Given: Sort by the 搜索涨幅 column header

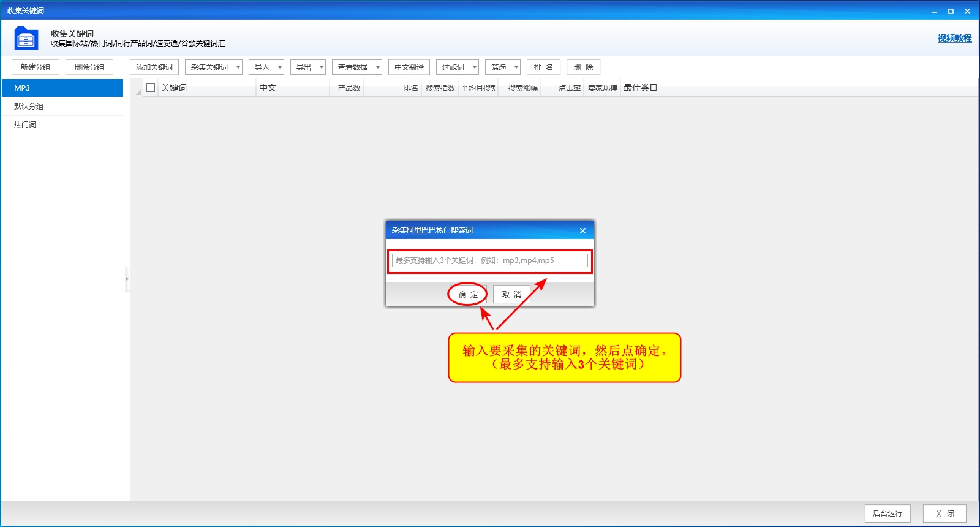Looking at the screenshot, I should [519, 88].
